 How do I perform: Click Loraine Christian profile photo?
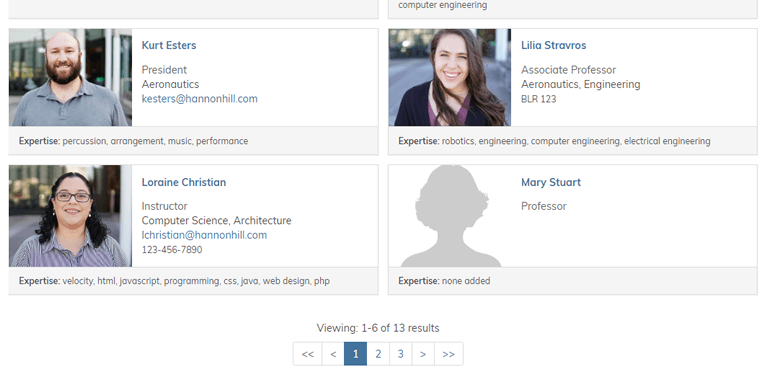70,216
